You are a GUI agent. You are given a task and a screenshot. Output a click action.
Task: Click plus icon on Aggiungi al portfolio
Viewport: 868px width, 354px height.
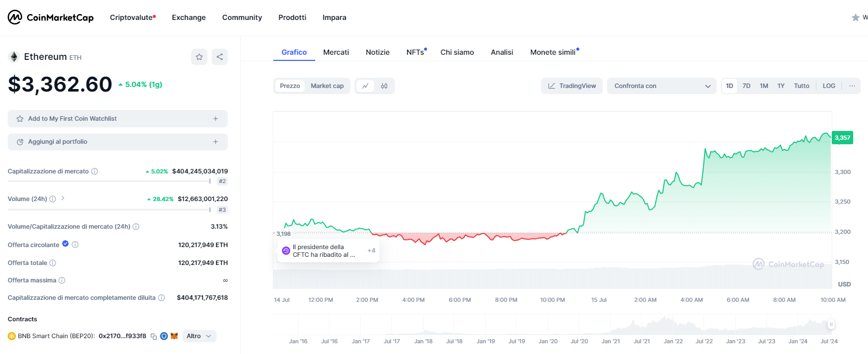216,142
